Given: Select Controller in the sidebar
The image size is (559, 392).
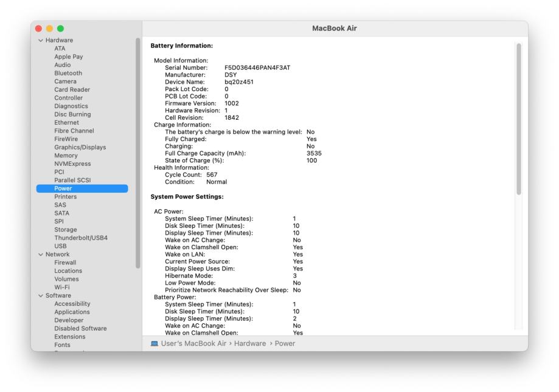Looking at the screenshot, I should 69,98.
